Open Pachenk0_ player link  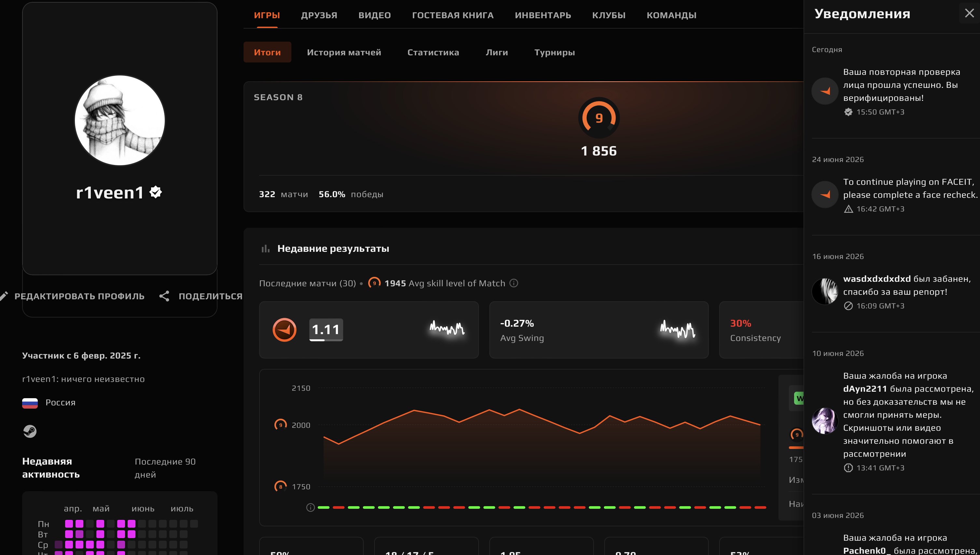866,550
